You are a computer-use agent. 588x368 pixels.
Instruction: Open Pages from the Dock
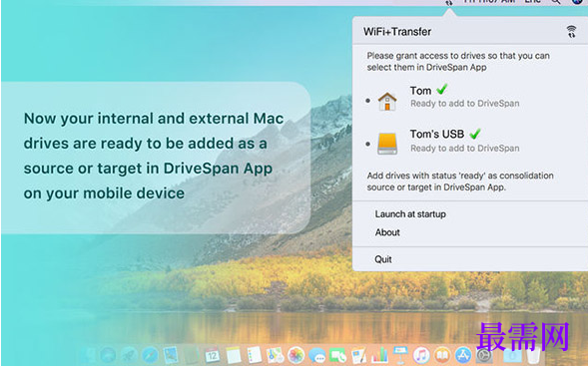(359, 355)
